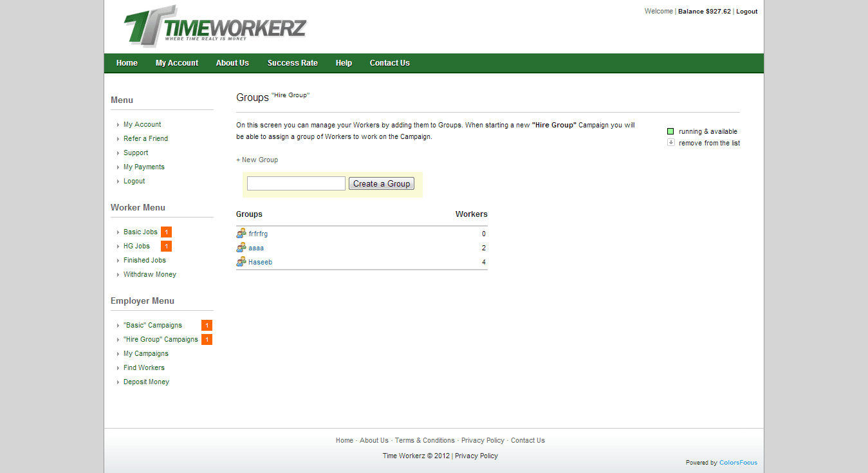Open Finished Jobs in Worker Menu

pyautogui.click(x=145, y=260)
